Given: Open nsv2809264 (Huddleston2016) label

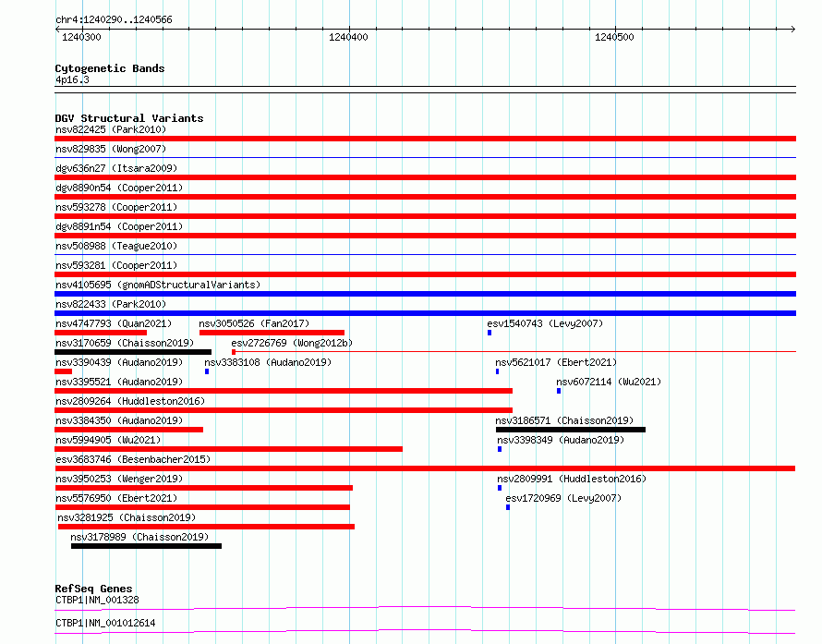Looking at the screenshot, I should coord(130,401).
